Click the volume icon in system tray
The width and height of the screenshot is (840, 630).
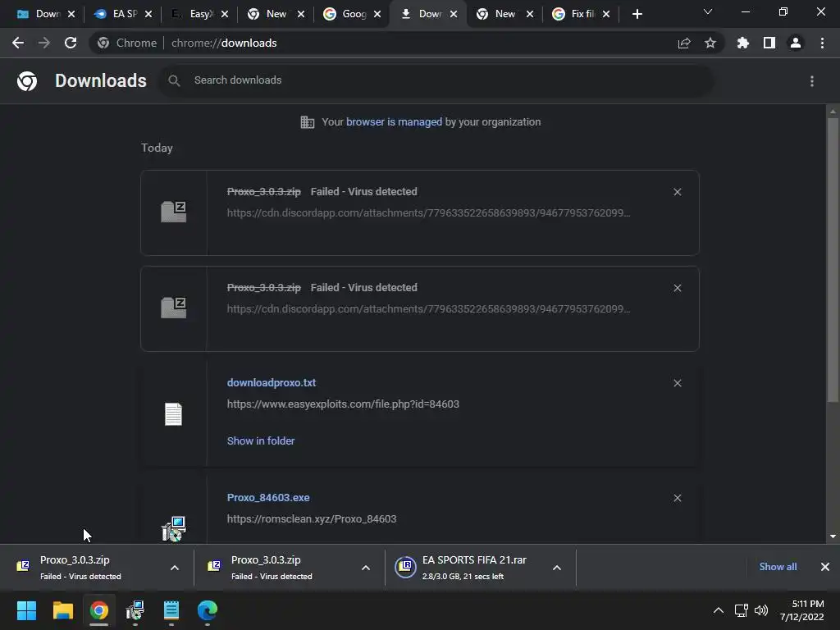click(761, 610)
